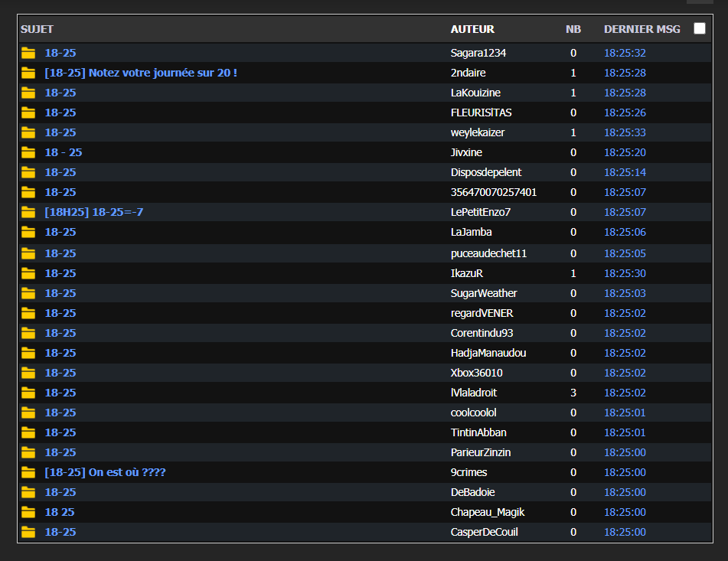This screenshot has width=728, height=561.
Task: Tick the select-all checkbox in the header
Action: click(x=700, y=28)
